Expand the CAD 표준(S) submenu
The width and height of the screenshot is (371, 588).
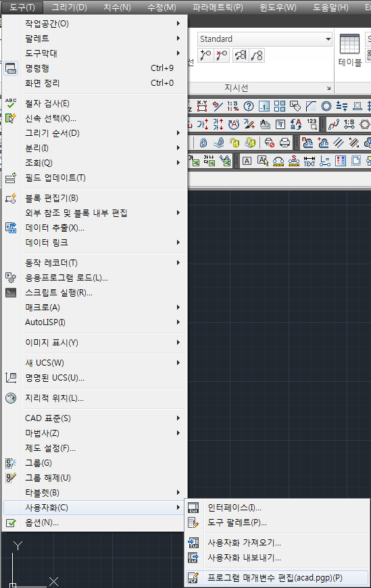95,418
